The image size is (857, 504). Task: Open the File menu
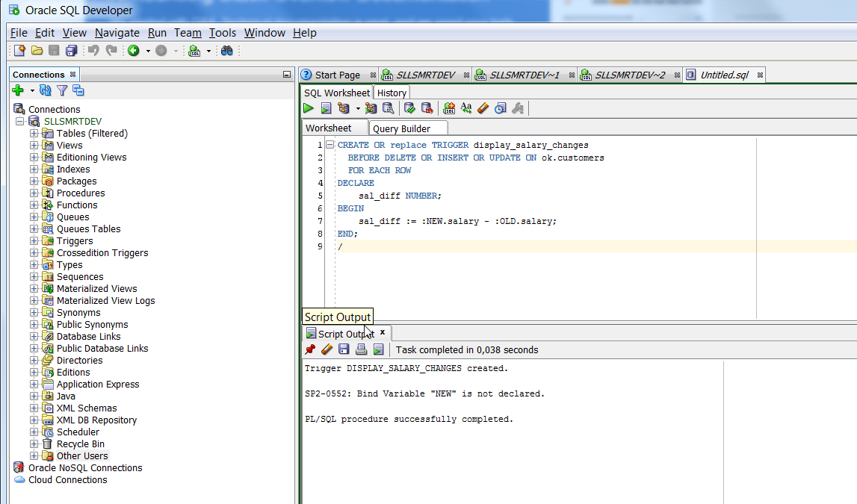(x=19, y=33)
